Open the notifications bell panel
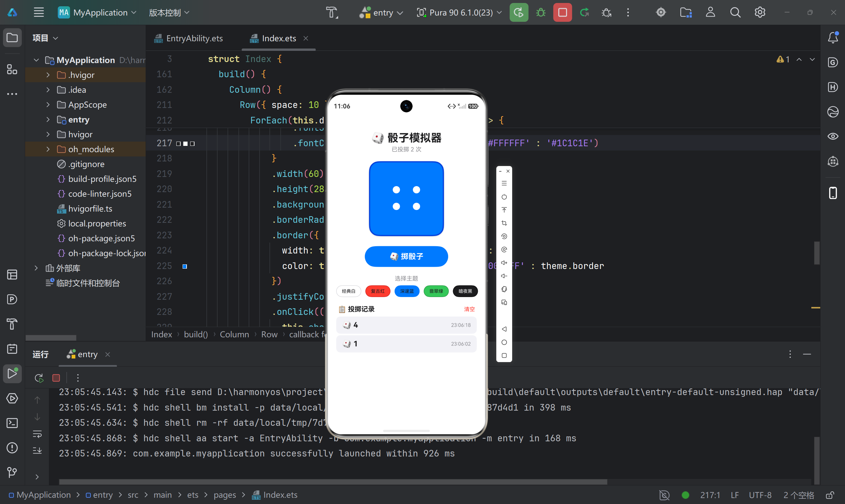845x504 pixels. tap(833, 37)
